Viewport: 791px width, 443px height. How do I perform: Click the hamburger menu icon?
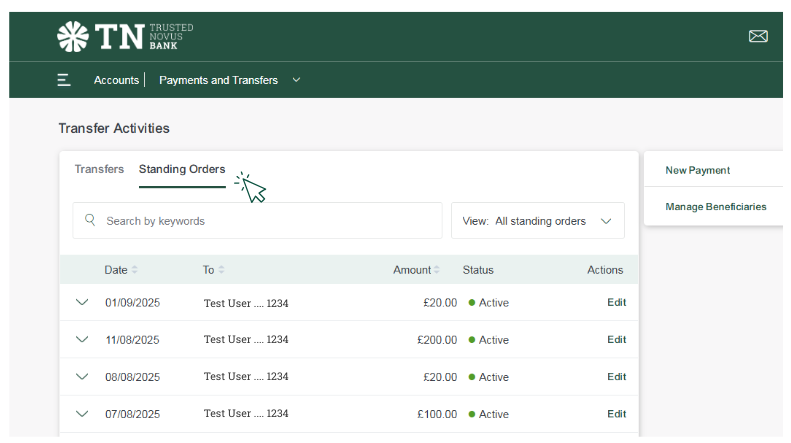click(x=64, y=80)
